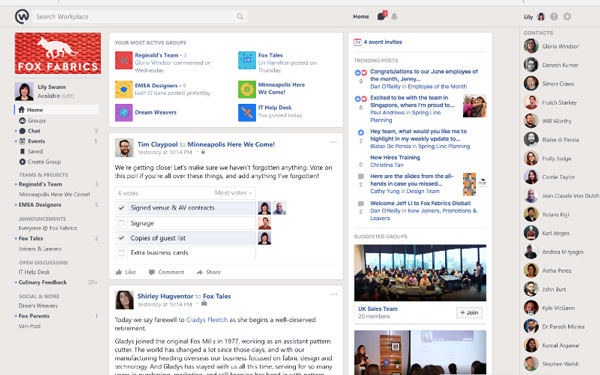Viewport: 600px width, 375px height.
Task: Open chat with Danesh Kumar
Action: tap(560, 65)
